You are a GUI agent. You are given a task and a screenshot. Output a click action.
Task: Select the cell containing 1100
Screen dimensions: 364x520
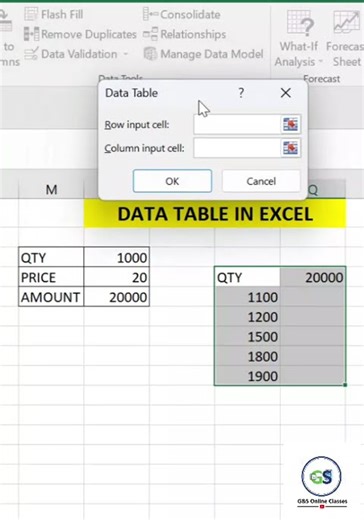(247, 297)
